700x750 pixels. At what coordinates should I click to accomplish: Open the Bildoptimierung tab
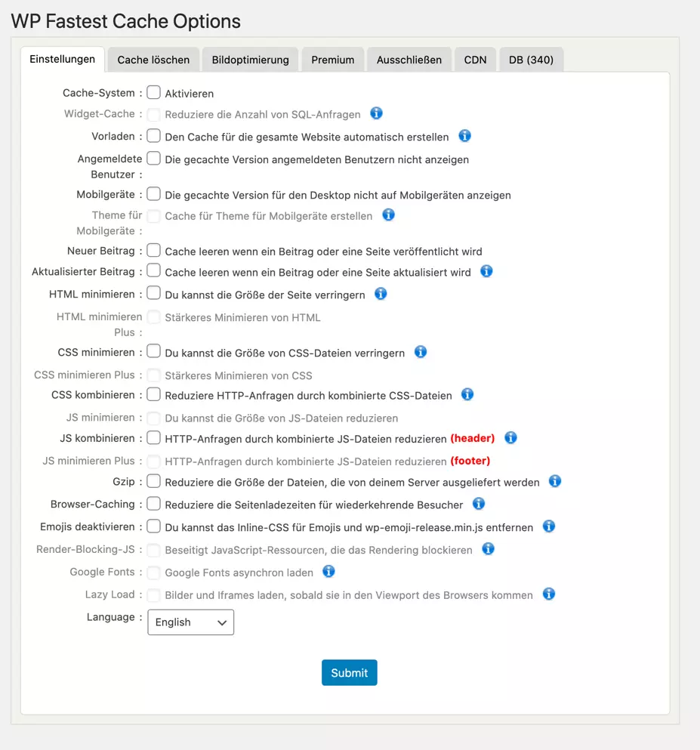click(x=251, y=60)
